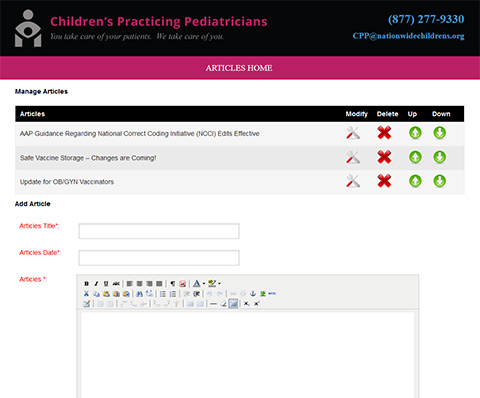Click the Paste icon in editor toolbar

106,294
